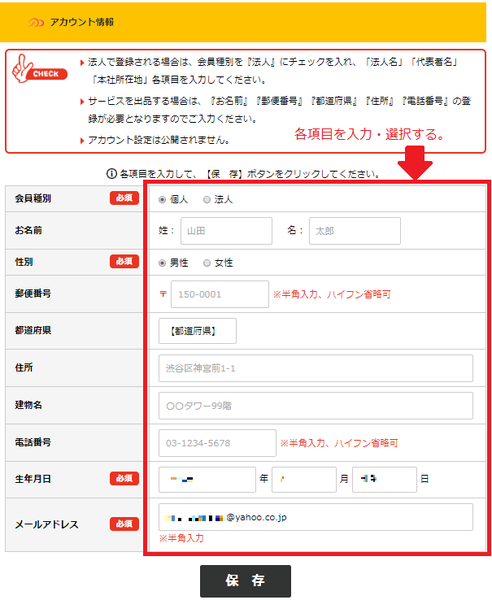The image size is (492, 600).
Task: Click the アカウント設定は公開されません notice text
Action: click(159, 140)
